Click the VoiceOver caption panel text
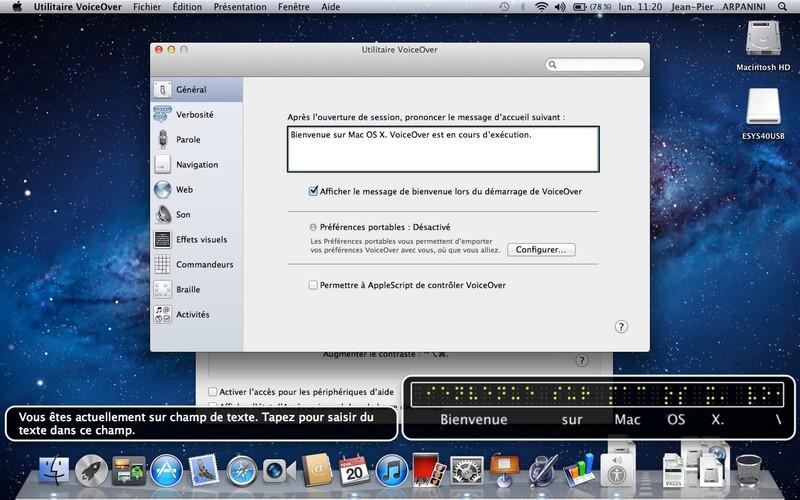This screenshot has height=500, width=800. point(196,423)
